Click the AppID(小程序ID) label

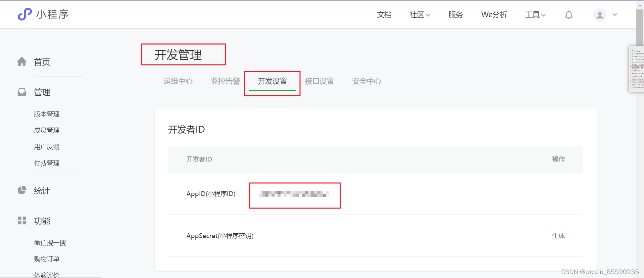coord(211,194)
